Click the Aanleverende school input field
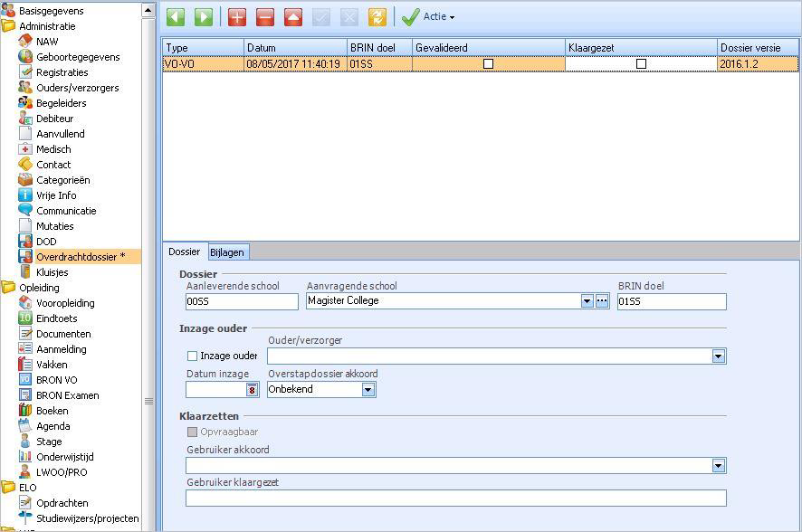802x532 pixels. 242,301
